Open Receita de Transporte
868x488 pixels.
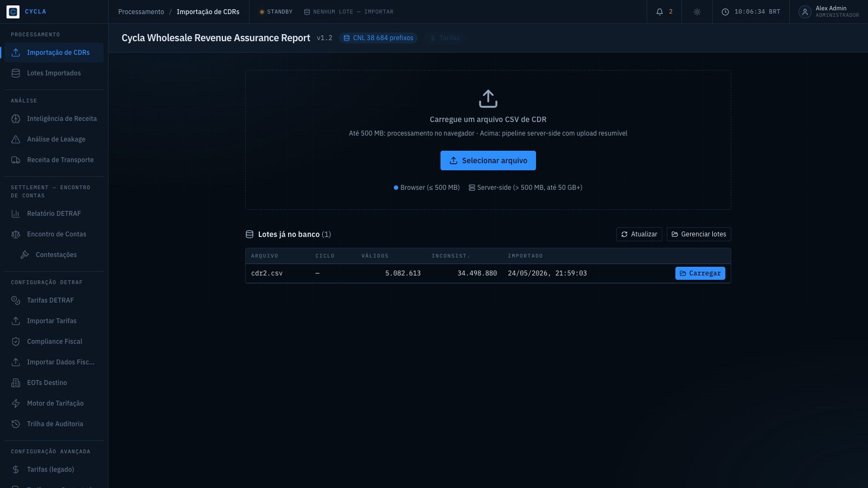(54, 160)
